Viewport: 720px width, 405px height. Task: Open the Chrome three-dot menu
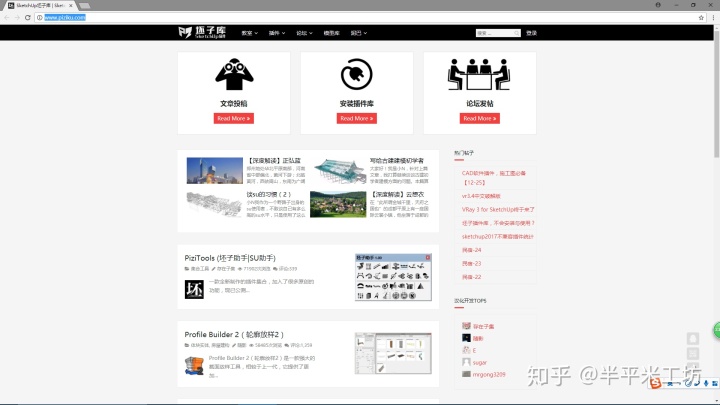713,17
